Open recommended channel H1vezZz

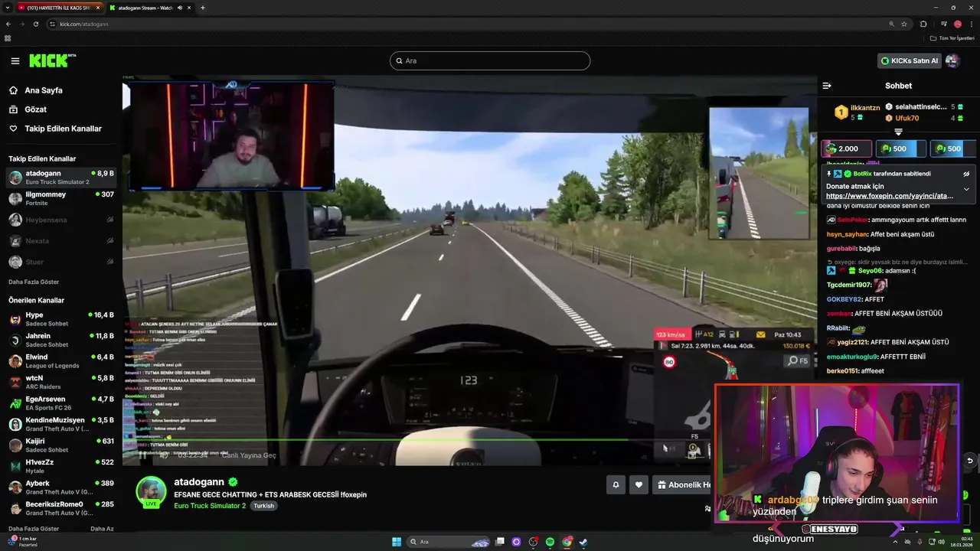click(x=61, y=466)
